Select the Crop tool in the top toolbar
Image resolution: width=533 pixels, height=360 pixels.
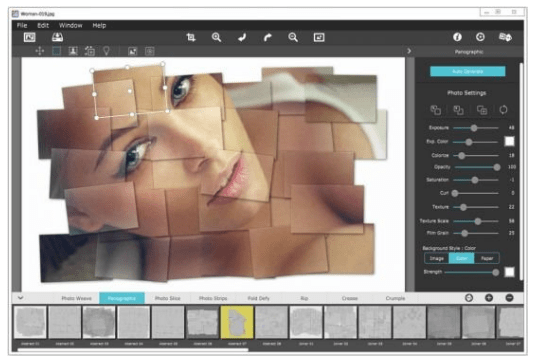pyautogui.click(x=191, y=37)
